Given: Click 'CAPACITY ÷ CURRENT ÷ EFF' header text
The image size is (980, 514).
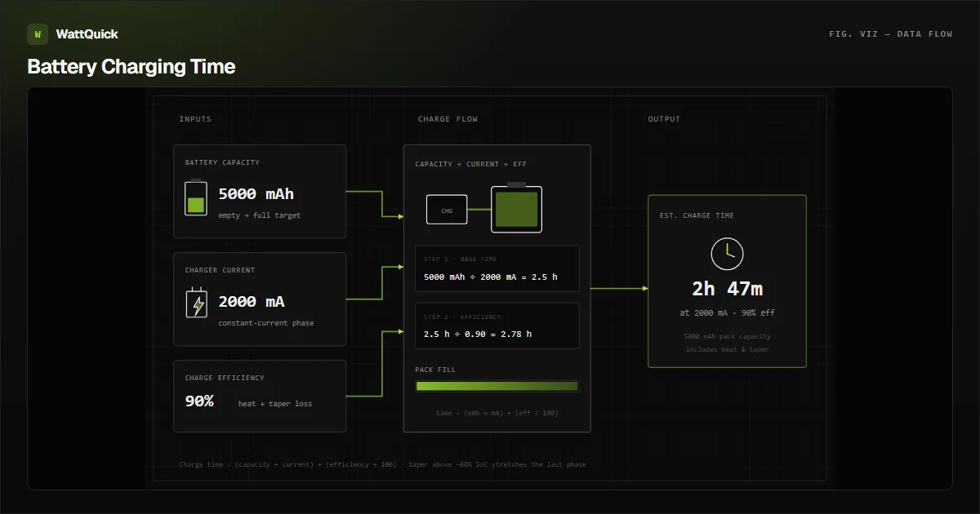Looking at the screenshot, I should (x=471, y=164).
